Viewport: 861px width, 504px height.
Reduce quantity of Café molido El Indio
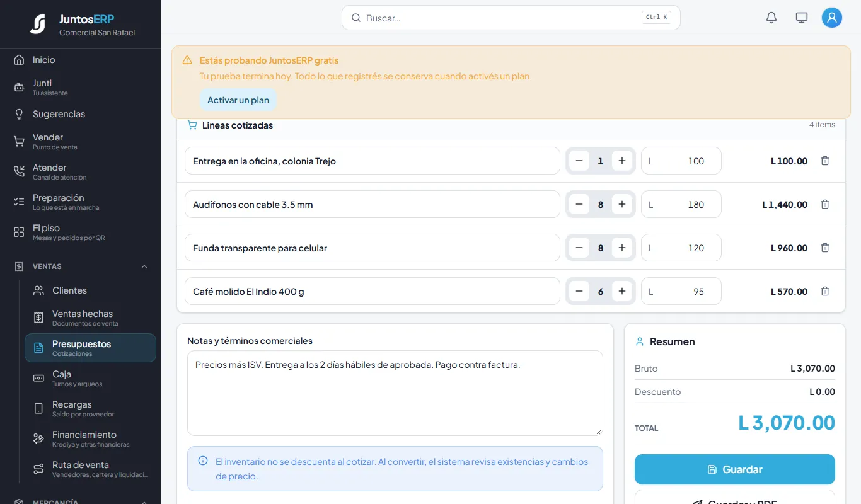click(x=579, y=291)
